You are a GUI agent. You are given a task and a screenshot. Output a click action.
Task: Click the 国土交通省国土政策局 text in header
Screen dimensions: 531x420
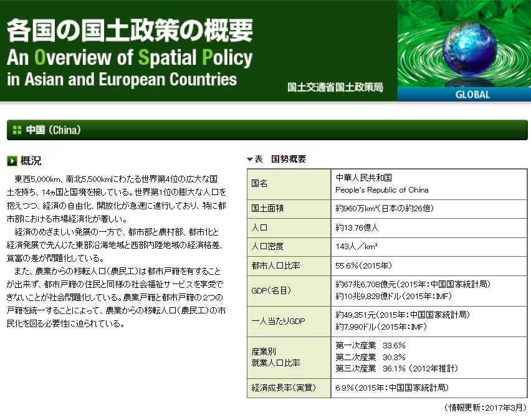pyautogui.click(x=335, y=87)
